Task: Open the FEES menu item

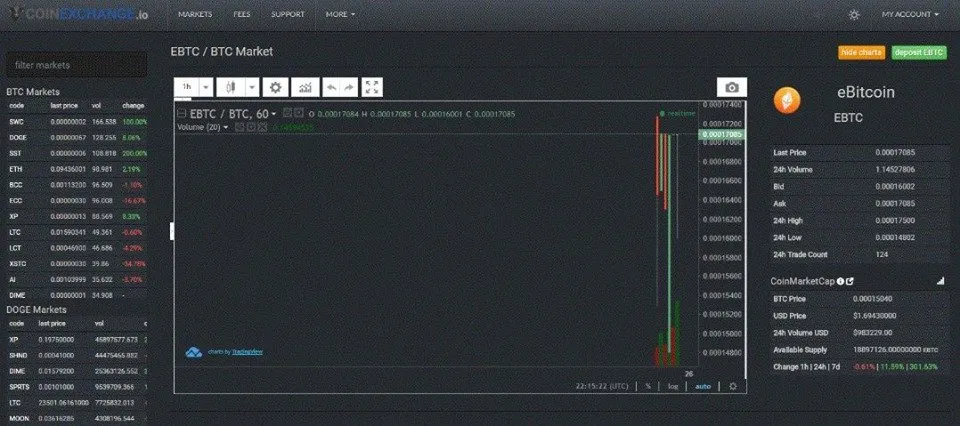Action: pyautogui.click(x=242, y=15)
